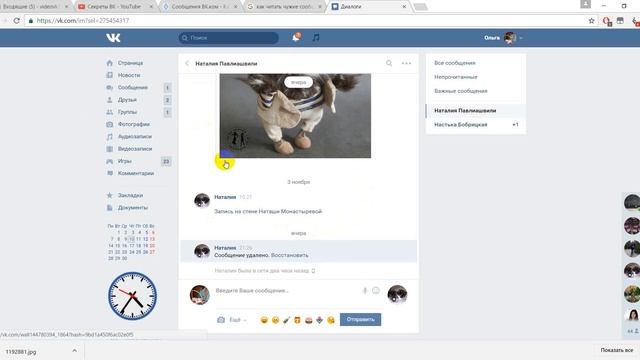Expand the download item 1192881.jpg arrow menu
The height and width of the screenshot is (360, 640).
coord(74,351)
